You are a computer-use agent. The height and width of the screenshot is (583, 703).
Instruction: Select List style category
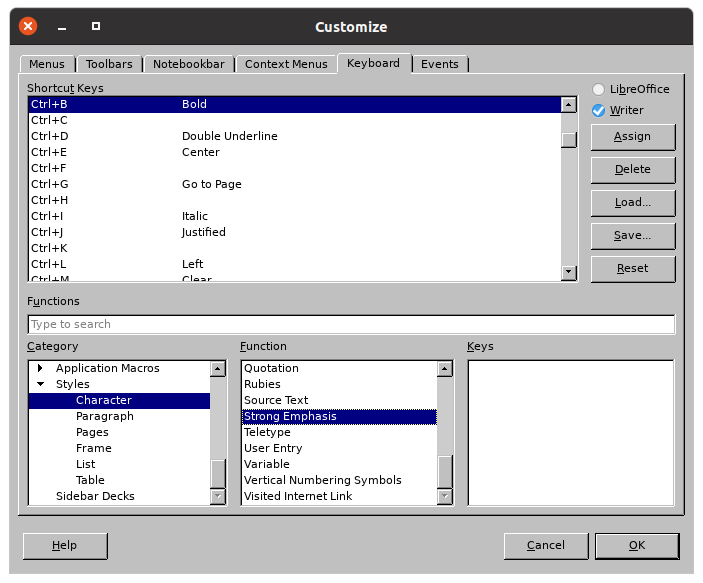click(x=119, y=465)
